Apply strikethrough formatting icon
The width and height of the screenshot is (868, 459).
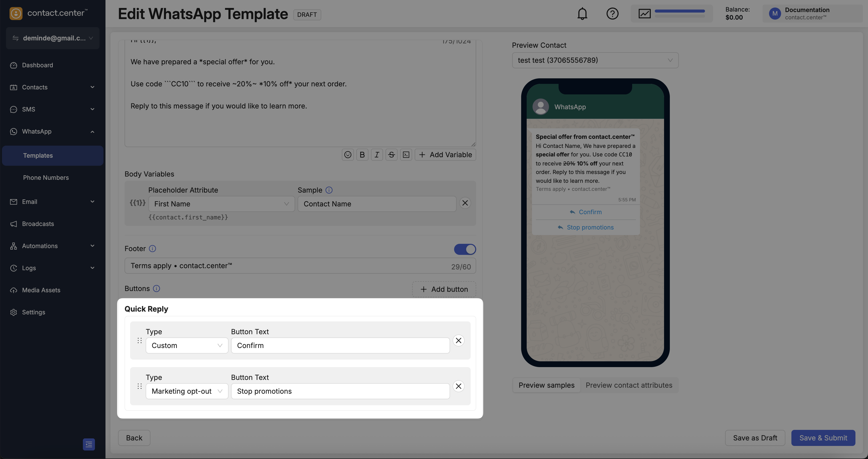click(x=391, y=155)
